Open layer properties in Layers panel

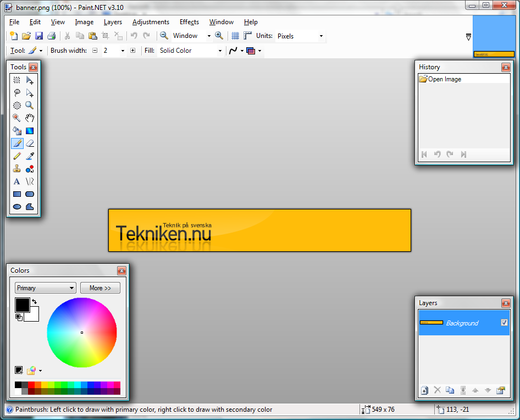(500, 390)
